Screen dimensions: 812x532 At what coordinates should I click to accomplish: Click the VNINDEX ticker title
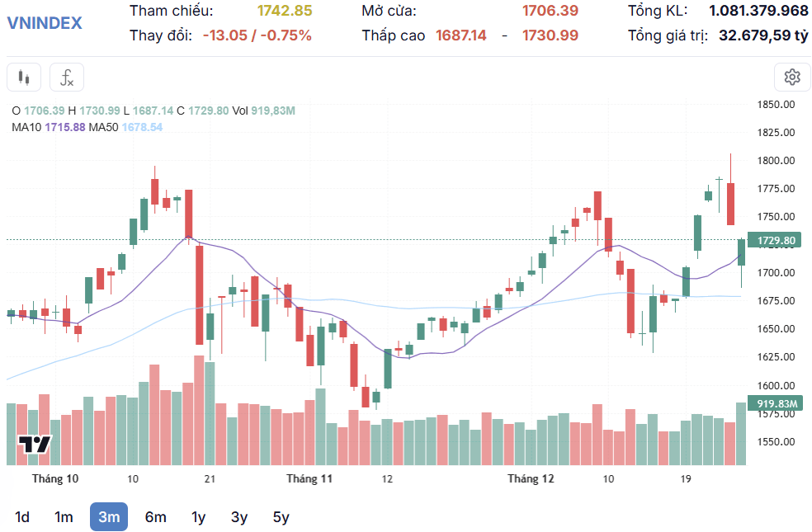45,23
